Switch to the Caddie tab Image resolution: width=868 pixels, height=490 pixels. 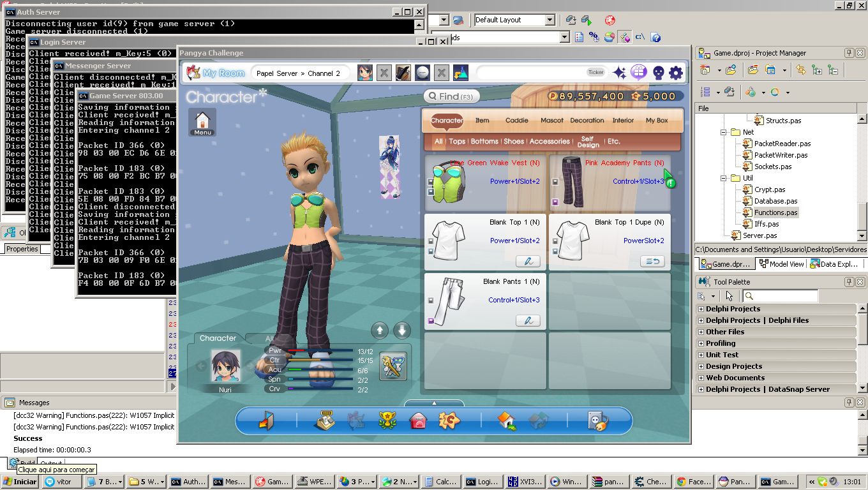[x=517, y=120]
